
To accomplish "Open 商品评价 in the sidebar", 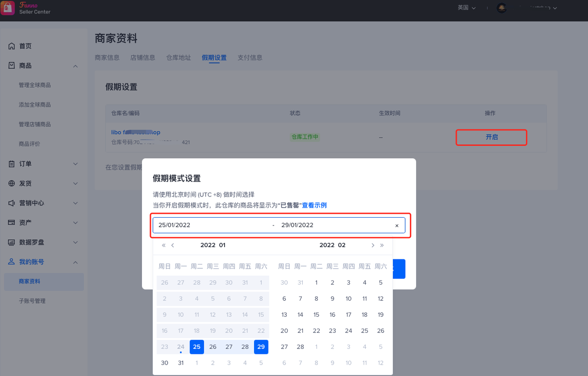I will tap(29, 144).
